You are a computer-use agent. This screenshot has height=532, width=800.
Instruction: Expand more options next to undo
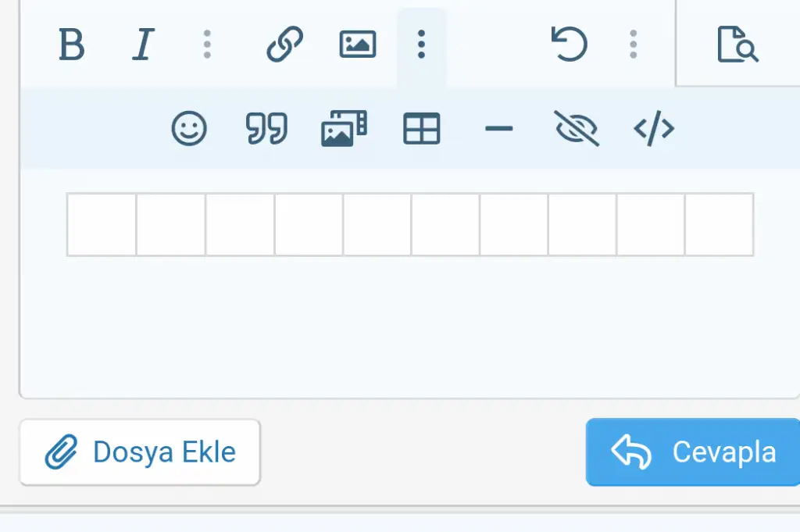tap(634, 45)
